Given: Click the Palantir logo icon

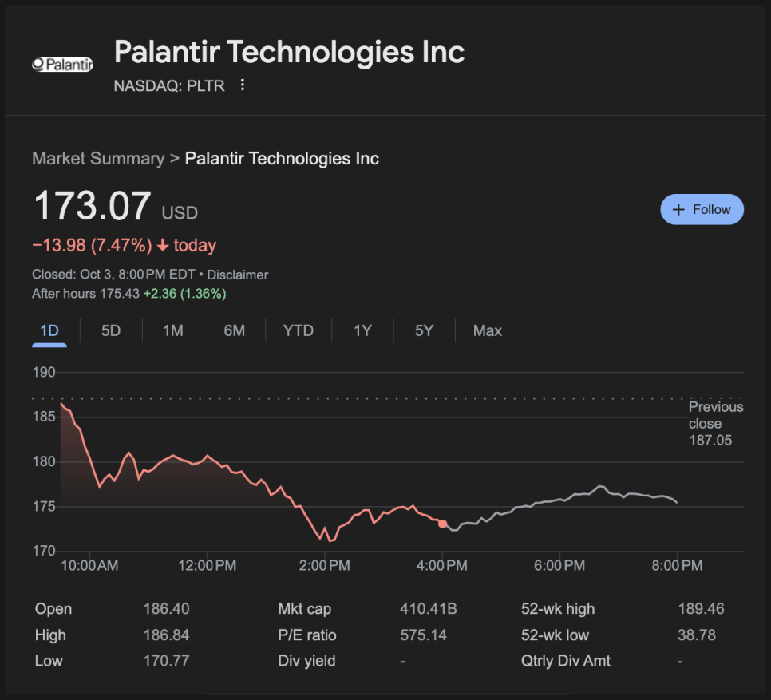Looking at the screenshot, I should pyautogui.click(x=62, y=65).
